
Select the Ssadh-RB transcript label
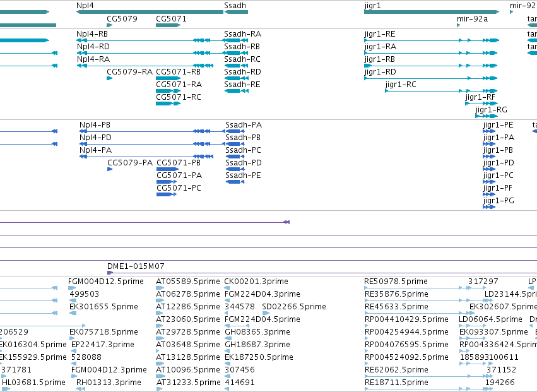click(x=242, y=47)
